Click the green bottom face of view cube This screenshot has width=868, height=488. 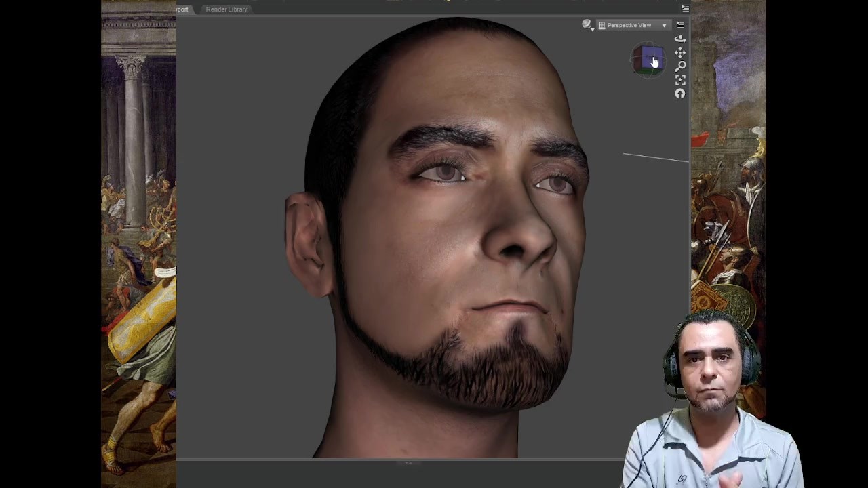(650, 70)
